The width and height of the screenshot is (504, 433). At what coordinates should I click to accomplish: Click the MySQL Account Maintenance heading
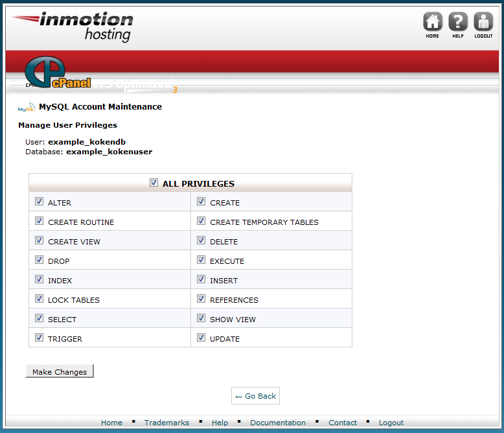tap(100, 107)
